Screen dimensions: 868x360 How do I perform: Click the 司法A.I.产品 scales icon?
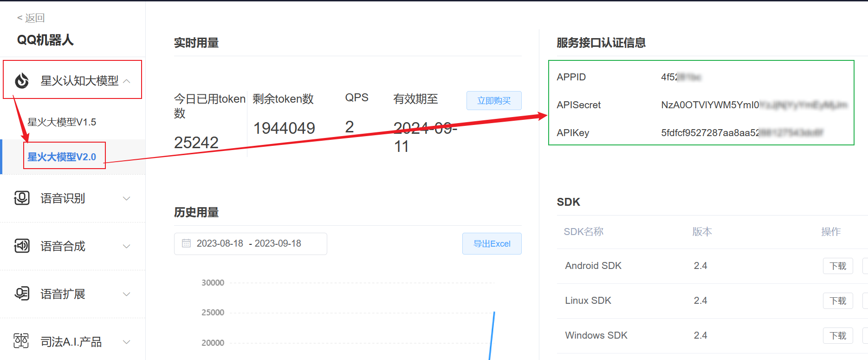pos(21,341)
